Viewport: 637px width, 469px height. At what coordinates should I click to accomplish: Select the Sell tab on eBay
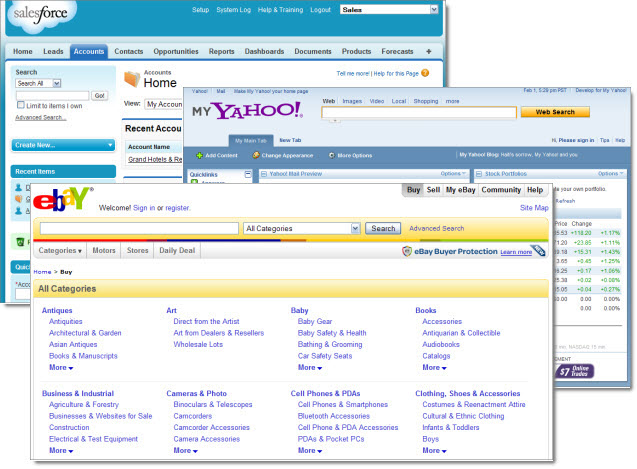tap(433, 190)
